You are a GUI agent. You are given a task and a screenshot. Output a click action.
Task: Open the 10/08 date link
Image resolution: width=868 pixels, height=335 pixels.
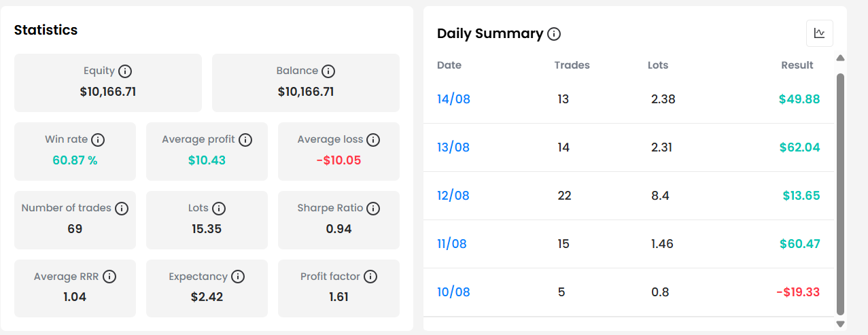coord(453,292)
